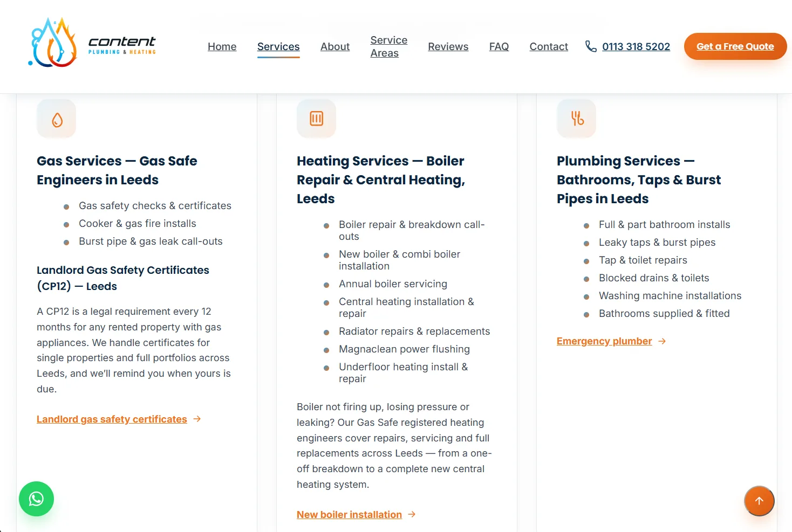
Task: Click 'Annual boiler servicing' list item
Action: click(393, 284)
